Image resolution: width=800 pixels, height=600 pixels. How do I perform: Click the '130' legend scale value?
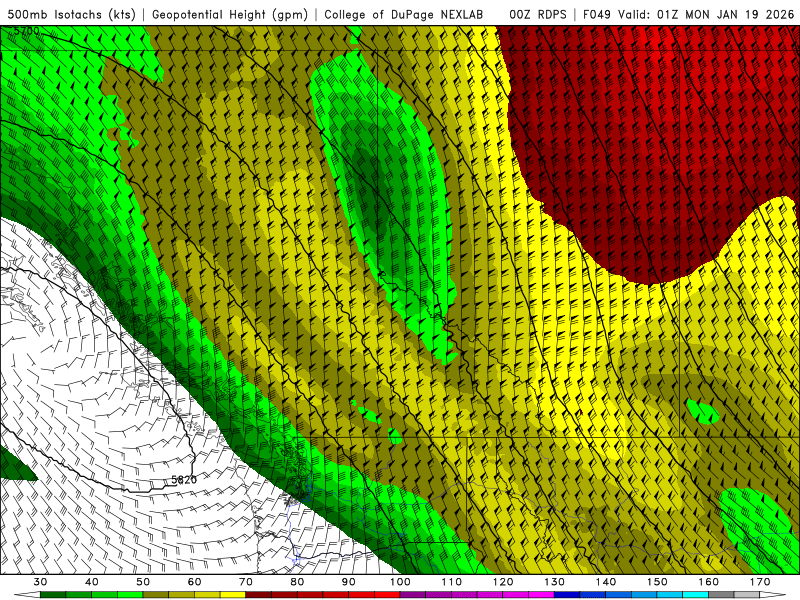[x=554, y=582]
